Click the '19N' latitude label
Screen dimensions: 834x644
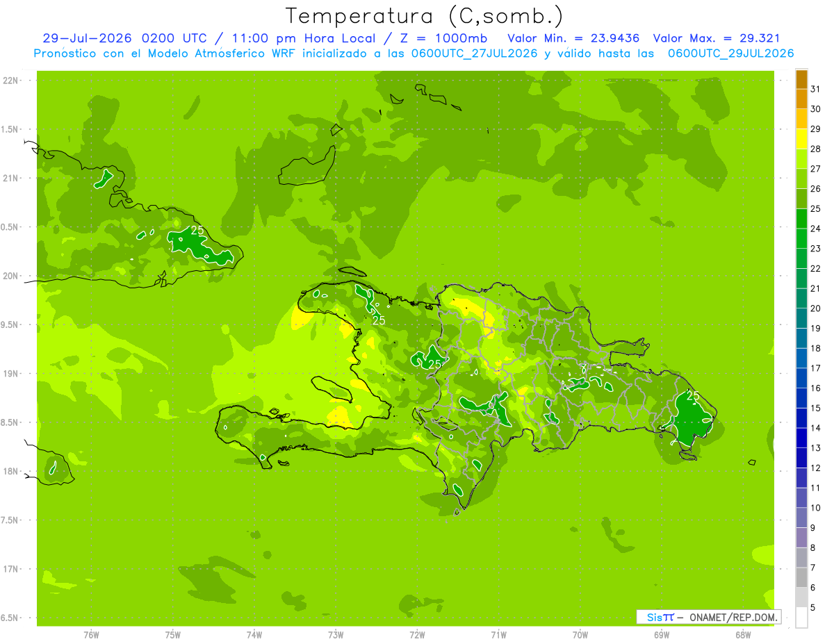(12, 374)
